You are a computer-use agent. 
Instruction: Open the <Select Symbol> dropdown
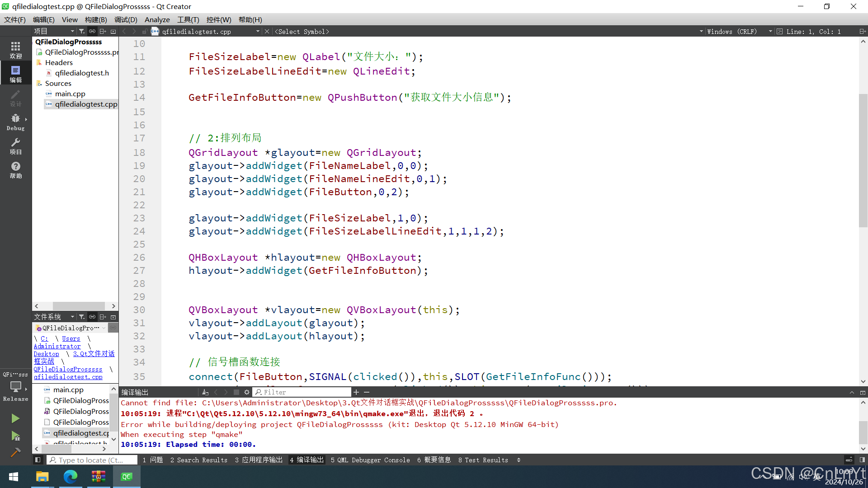coord(302,31)
